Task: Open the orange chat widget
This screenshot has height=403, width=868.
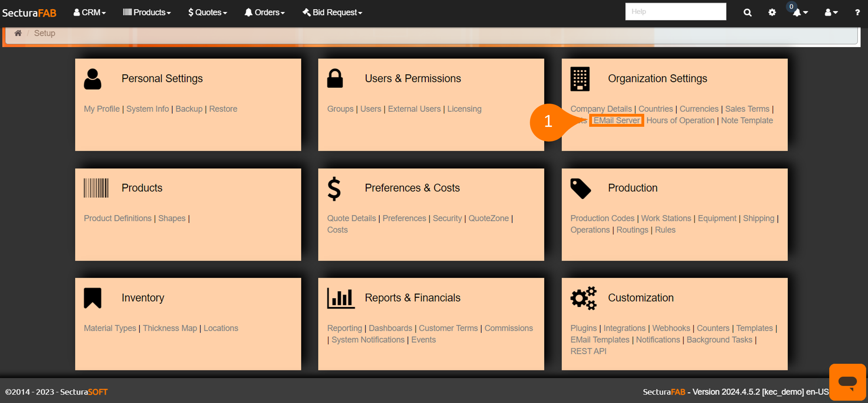Action: tap(847, 382)
